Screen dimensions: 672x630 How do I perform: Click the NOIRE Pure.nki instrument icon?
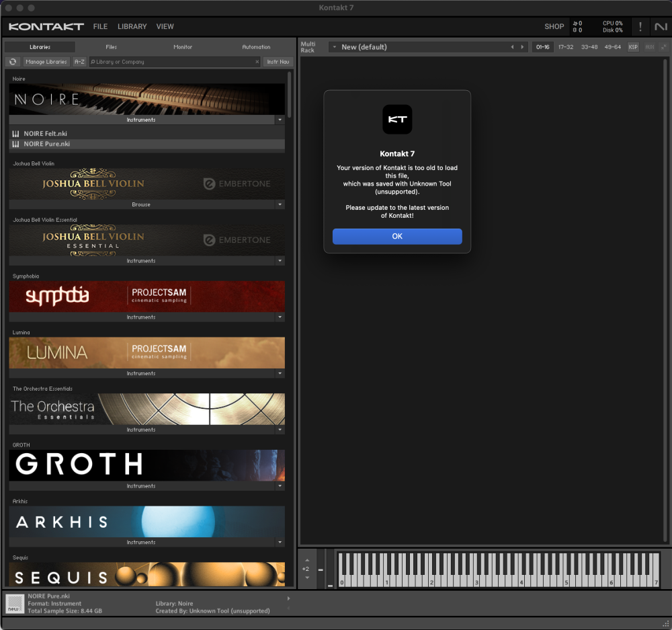click(16, 144)
